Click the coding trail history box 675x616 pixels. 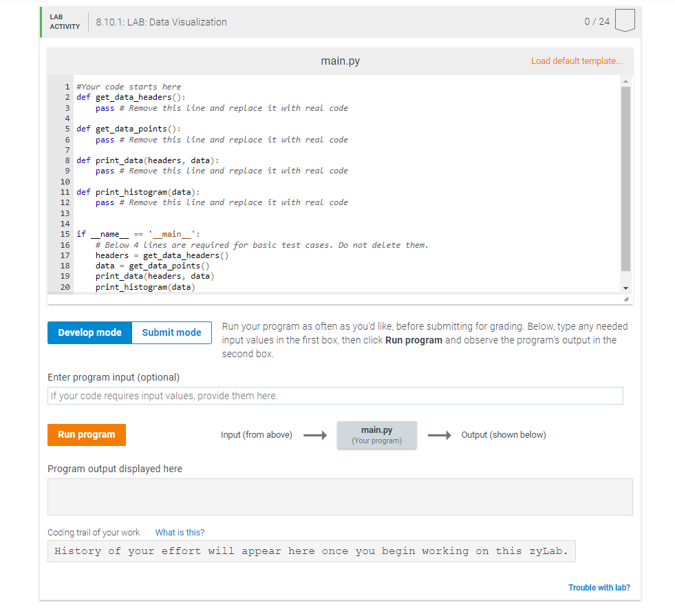click(x=312, y=551)
